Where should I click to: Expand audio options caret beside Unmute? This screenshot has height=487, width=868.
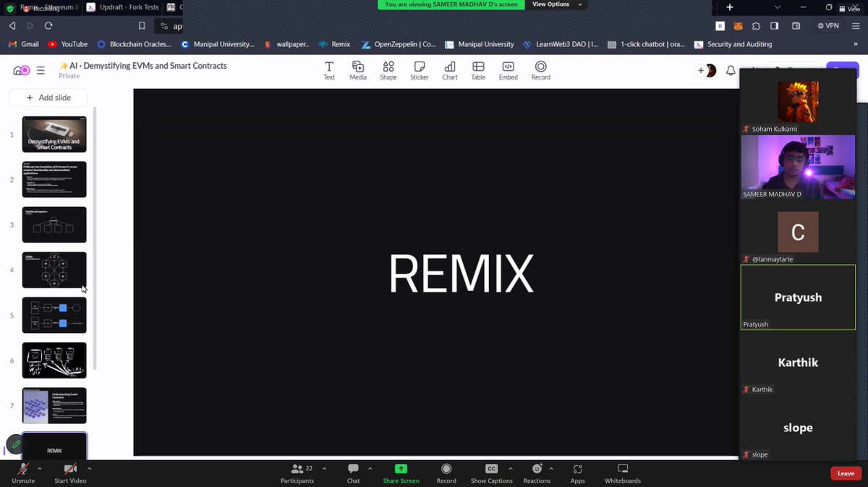39,468
